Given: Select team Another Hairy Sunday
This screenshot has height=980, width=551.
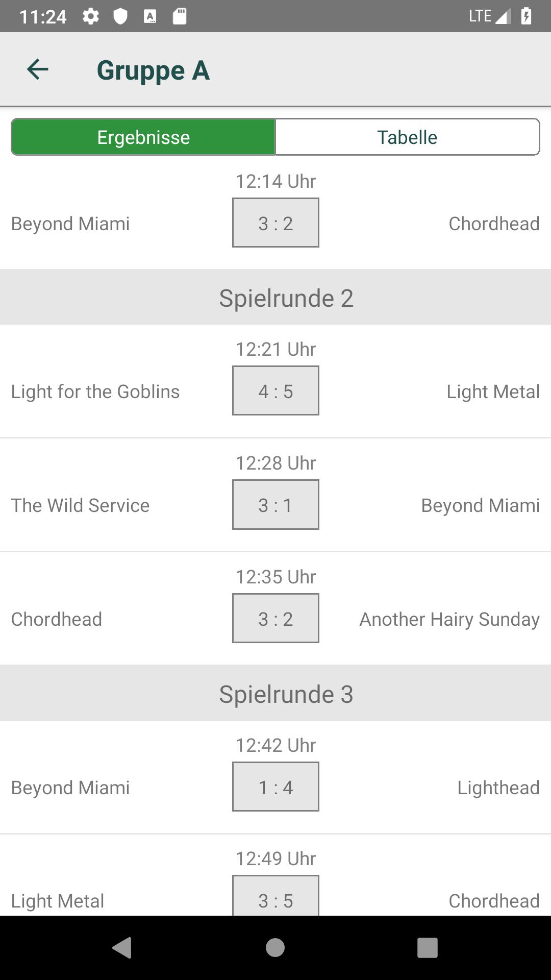Looking at the screenshot, I should [449, 619].
